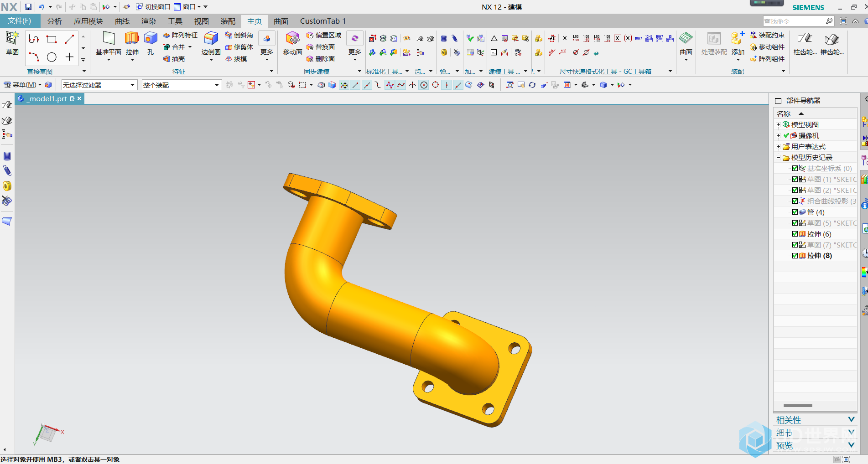Switch to the 装配 ribbon tab
Image resolution: width=868 pixels, height=464 pixels.
click(x=228, y=21)
